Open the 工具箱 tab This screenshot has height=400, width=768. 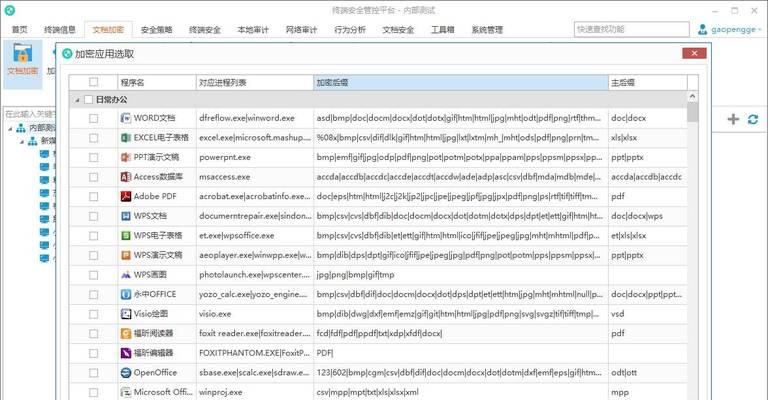pyautogui.click(x=443, y=30)
